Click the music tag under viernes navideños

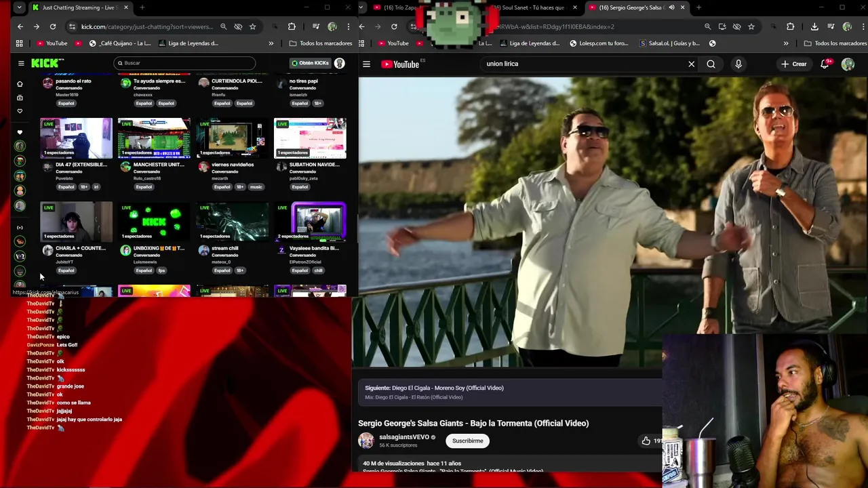click(x=256, y=187)
